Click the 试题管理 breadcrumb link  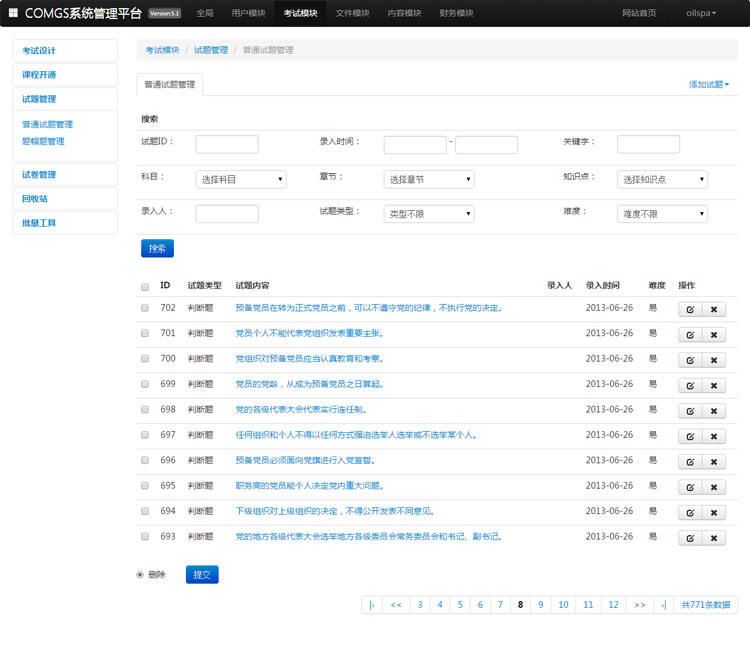click(211, 50)
